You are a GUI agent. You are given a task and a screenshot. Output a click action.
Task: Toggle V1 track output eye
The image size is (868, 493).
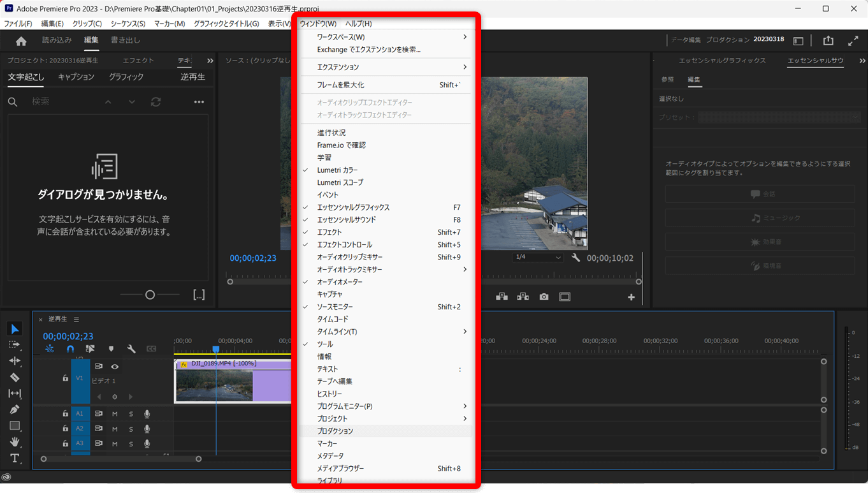115,367
